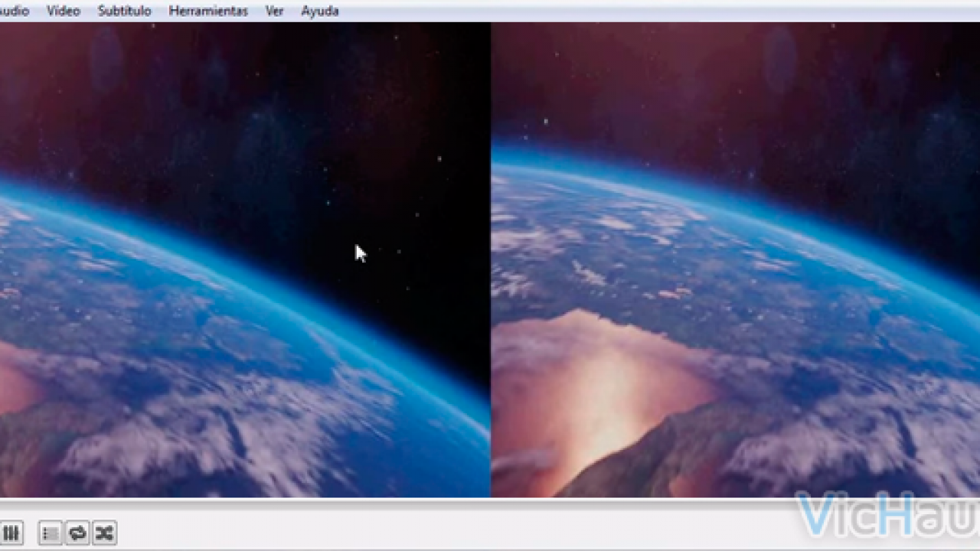Click the right half of the video
980x551 pixels.
736,259
